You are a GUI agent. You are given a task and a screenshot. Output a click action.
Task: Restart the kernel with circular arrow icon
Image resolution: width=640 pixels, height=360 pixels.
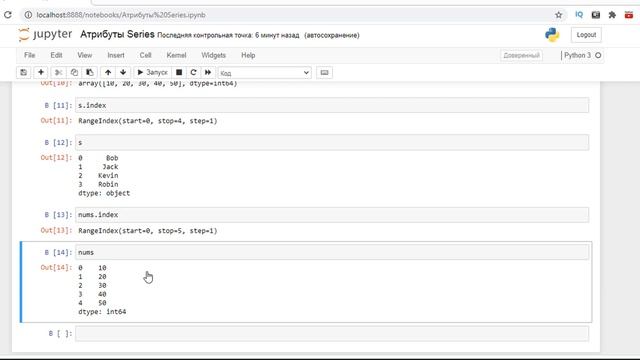(193, 73)
